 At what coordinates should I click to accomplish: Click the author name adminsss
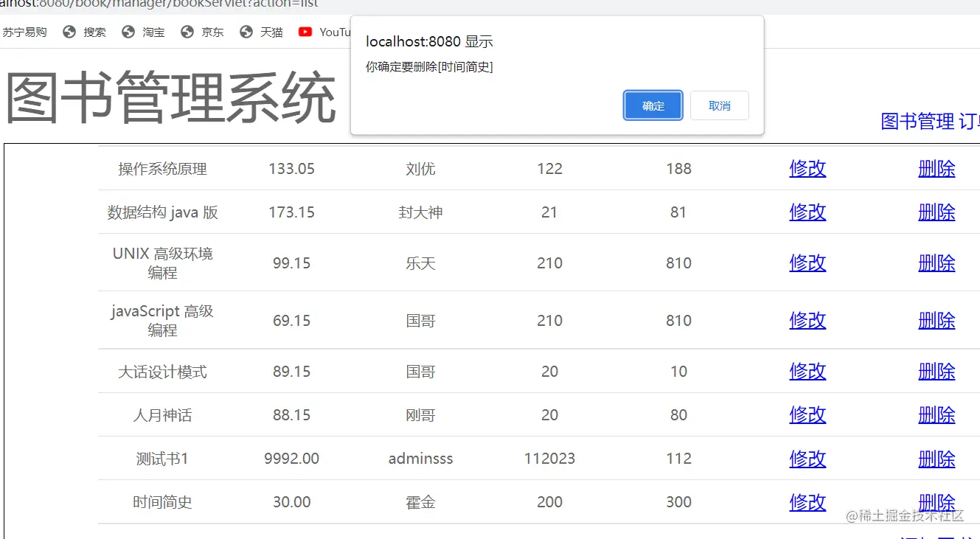click(x=420, y=459)
